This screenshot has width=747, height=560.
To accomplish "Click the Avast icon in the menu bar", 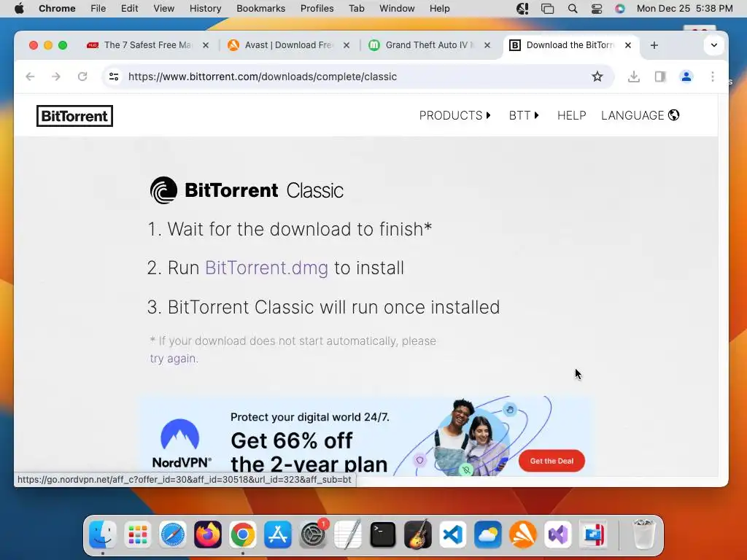I will (x=522, y=9).
